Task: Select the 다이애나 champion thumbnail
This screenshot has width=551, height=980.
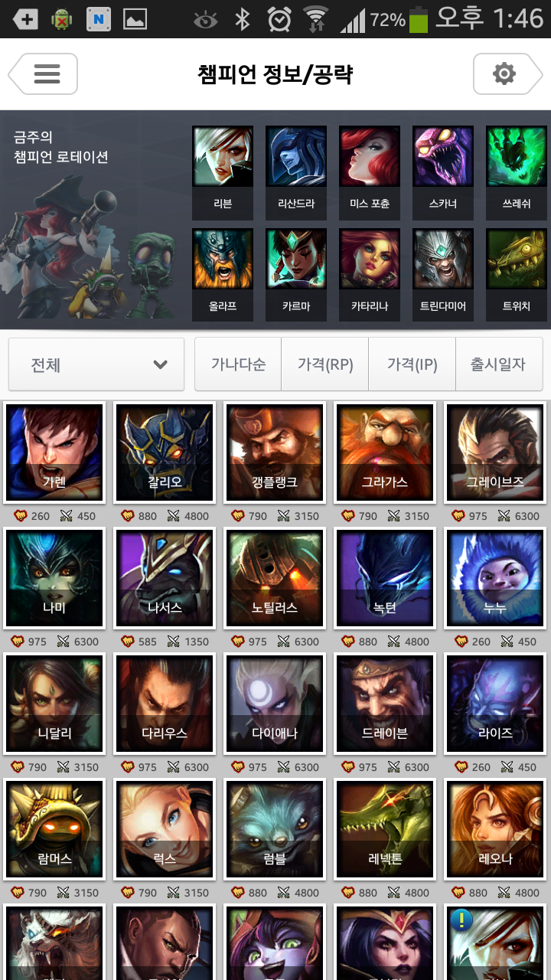Action: [275, 704]
